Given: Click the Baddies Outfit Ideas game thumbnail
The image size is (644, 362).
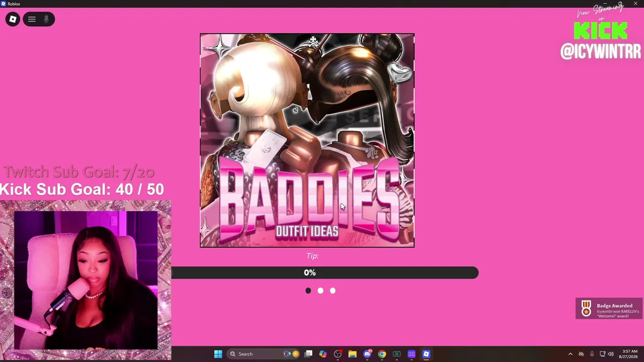Looking at the screenshot, I should 307,140.
